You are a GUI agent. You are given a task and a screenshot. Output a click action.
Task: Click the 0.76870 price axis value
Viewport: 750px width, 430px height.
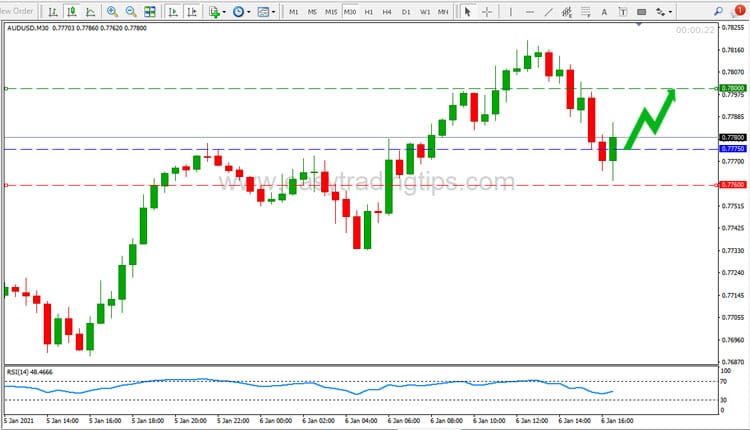pyautogui.click(x=732, y=362)
